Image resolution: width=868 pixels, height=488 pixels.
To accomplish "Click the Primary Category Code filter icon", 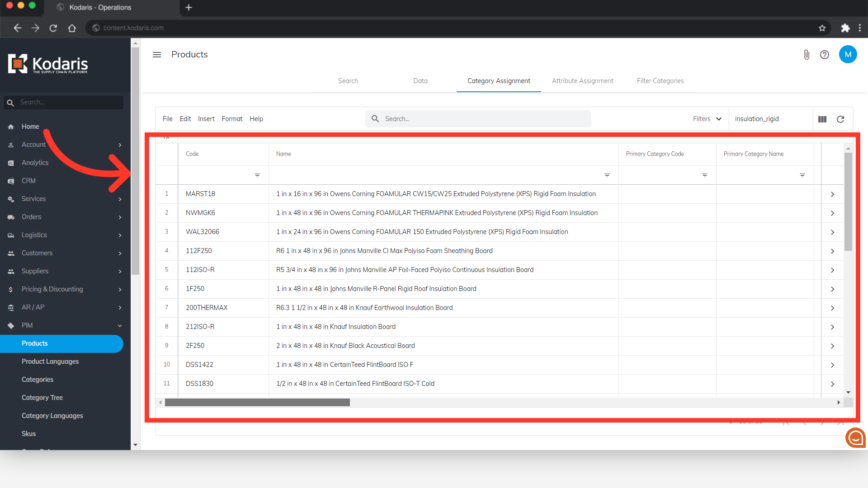I will pyautogui.click(x=705, y=175).
